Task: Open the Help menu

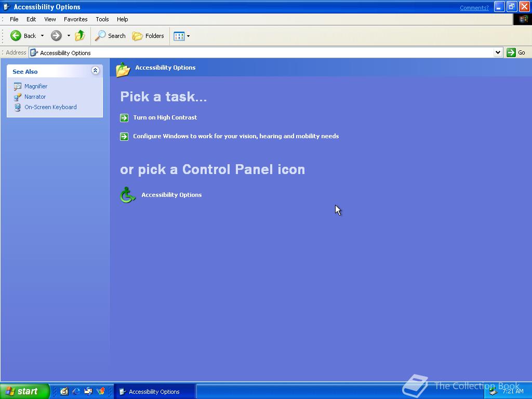Action: coord(123,19)
